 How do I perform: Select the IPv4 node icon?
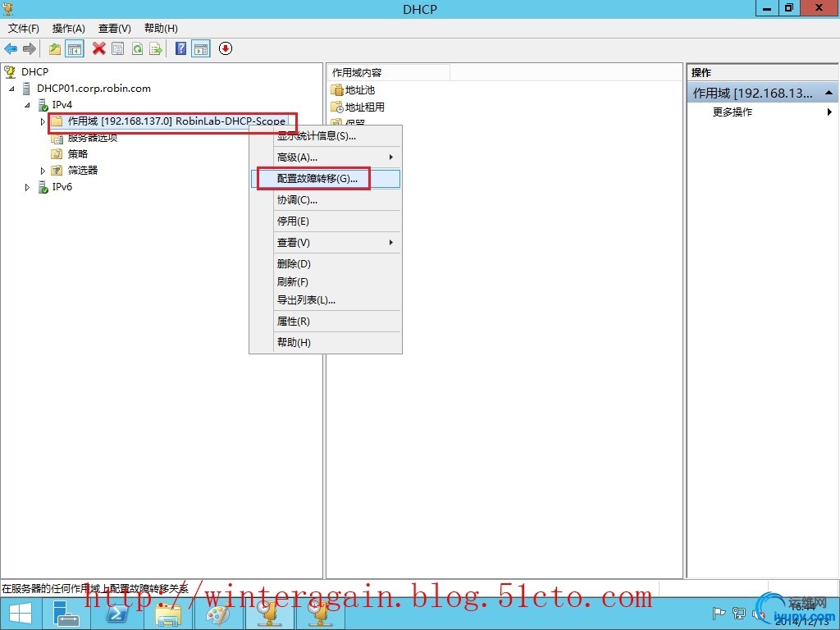[x=44, y=104]
